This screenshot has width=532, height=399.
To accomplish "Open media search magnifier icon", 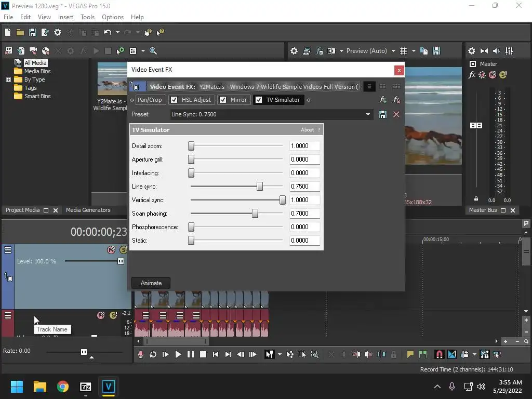I will (x=153, y=51).
